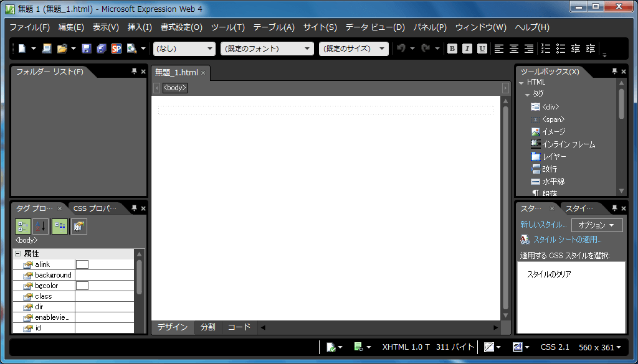Viewport: 638px width, 364px height.
Task: Toggle Italic formatting
Action: 467,49
